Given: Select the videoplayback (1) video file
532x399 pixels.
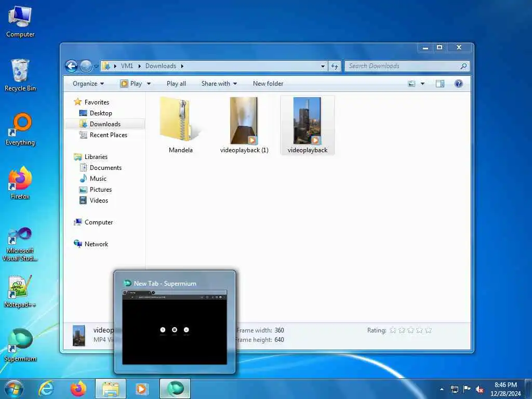Looking at the screenshot, I should (244, 125).
